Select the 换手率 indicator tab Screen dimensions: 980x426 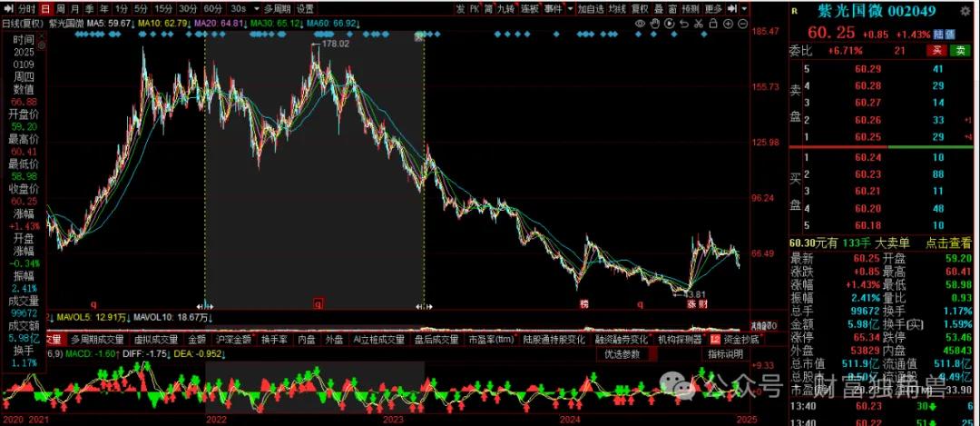point(274,340)
